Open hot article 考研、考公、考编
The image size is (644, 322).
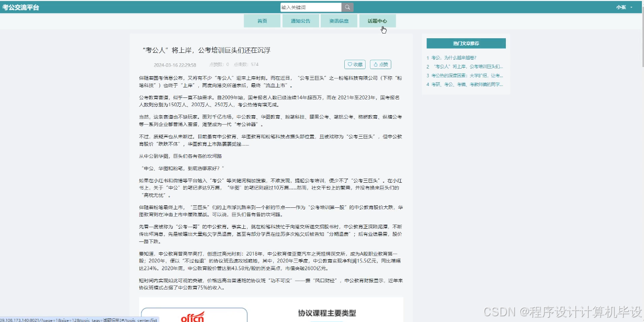tap(467, 84)
